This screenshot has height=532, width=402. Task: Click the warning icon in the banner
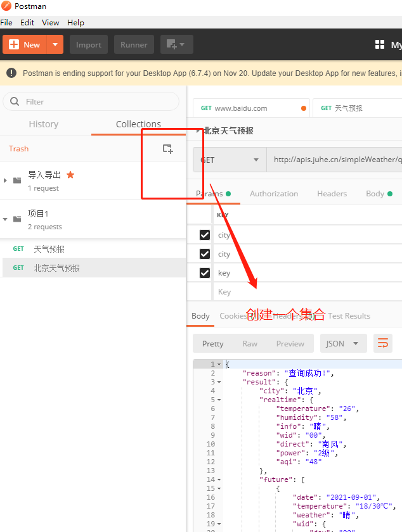pos(11,73)
